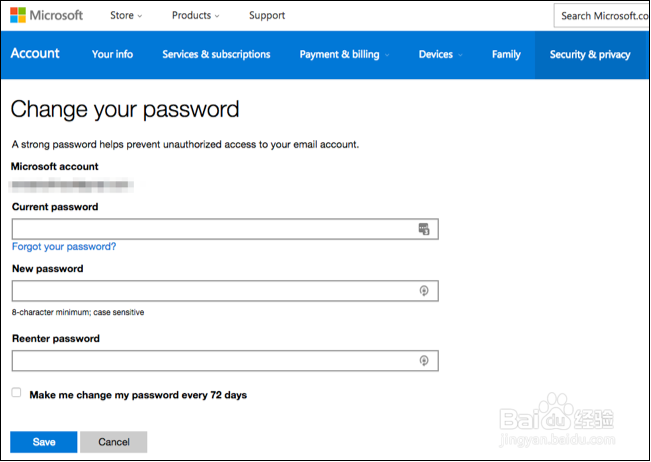Click the Save button

pyautogui.click(x=44, y=442)
